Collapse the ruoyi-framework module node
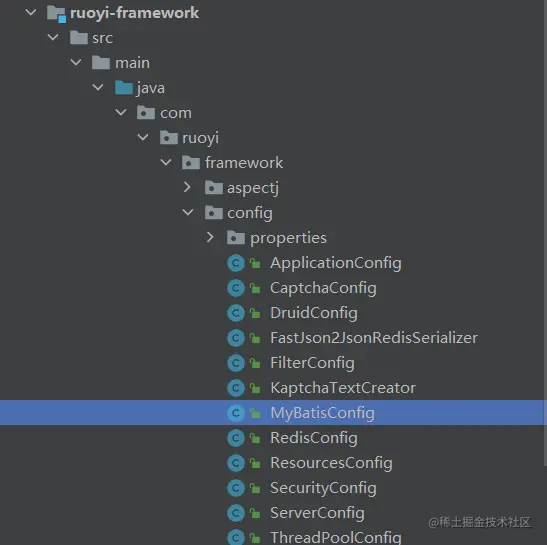The image size is (547, 545). coord(31,13)
